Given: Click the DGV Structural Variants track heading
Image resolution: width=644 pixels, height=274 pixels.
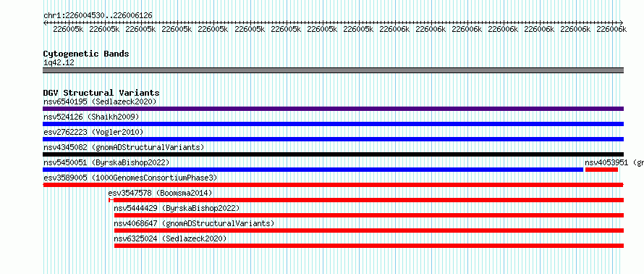Looking at the screenshot, I should (x=101, y=93).
